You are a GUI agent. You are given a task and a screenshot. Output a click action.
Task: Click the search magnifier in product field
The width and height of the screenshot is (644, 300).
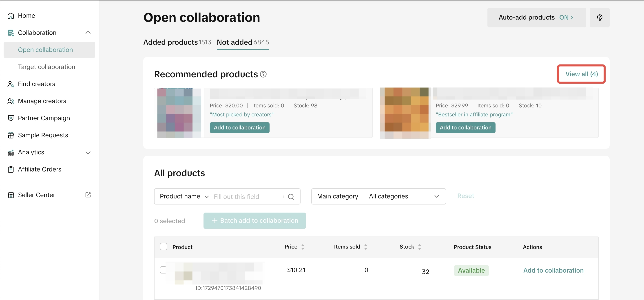291,197
